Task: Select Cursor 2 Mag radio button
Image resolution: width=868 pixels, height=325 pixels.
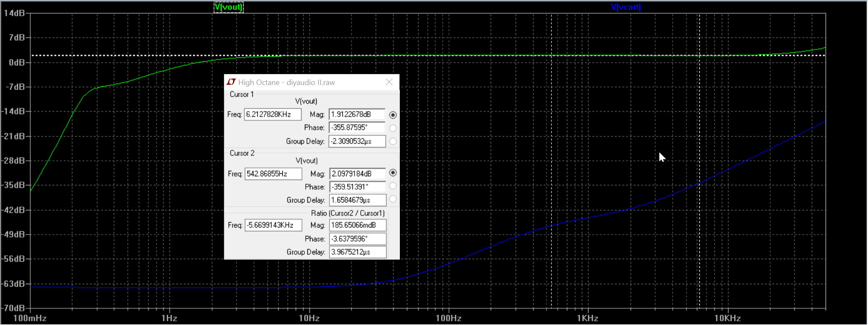Action: (x=393, y=172)
